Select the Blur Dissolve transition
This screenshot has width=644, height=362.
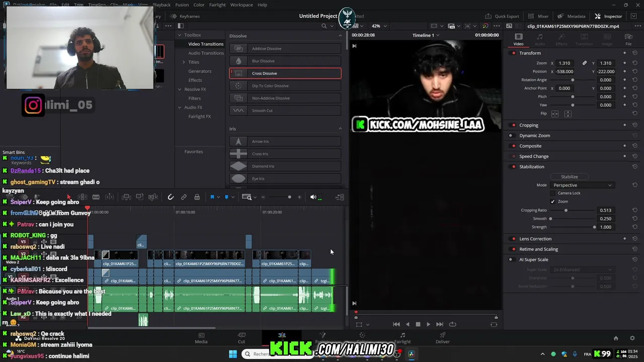click(285, 61)
